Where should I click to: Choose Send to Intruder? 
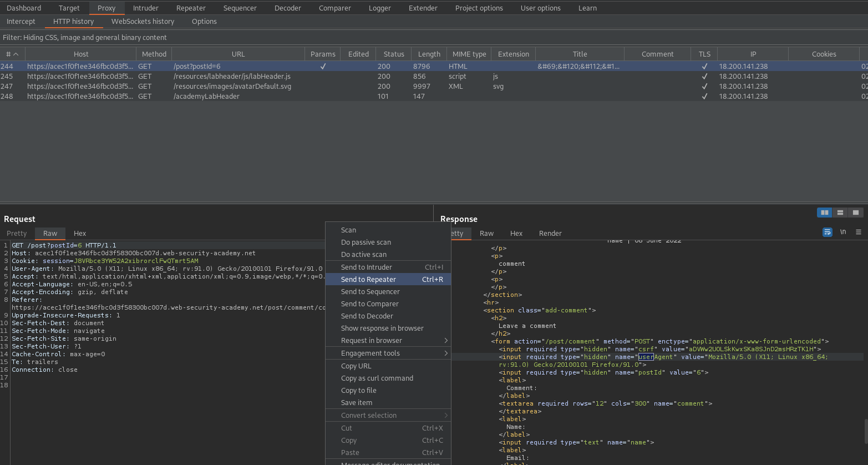point(388,267)
